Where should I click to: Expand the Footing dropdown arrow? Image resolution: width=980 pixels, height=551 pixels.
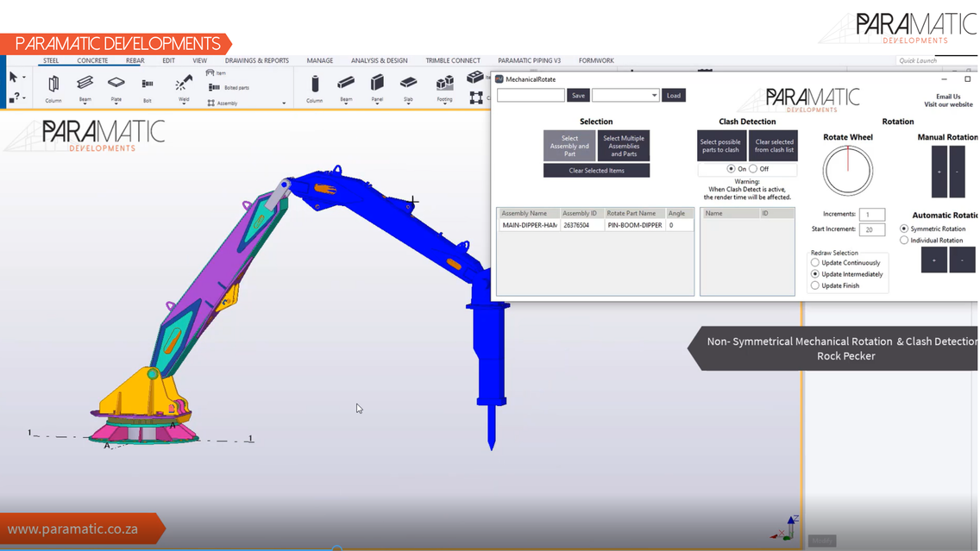click(445, 103)
